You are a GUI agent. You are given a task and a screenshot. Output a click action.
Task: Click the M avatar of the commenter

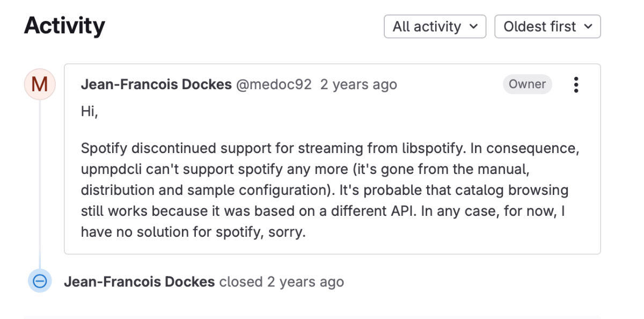coord(40,85)
